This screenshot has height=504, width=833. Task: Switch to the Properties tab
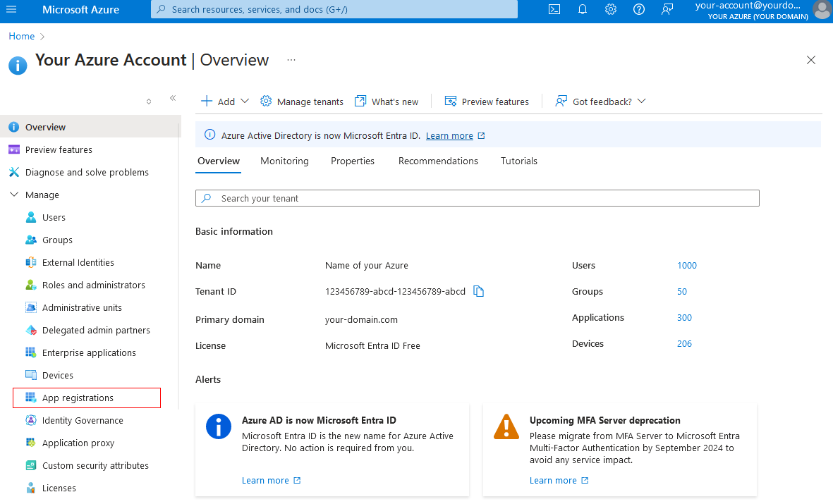tap(352, 161)
